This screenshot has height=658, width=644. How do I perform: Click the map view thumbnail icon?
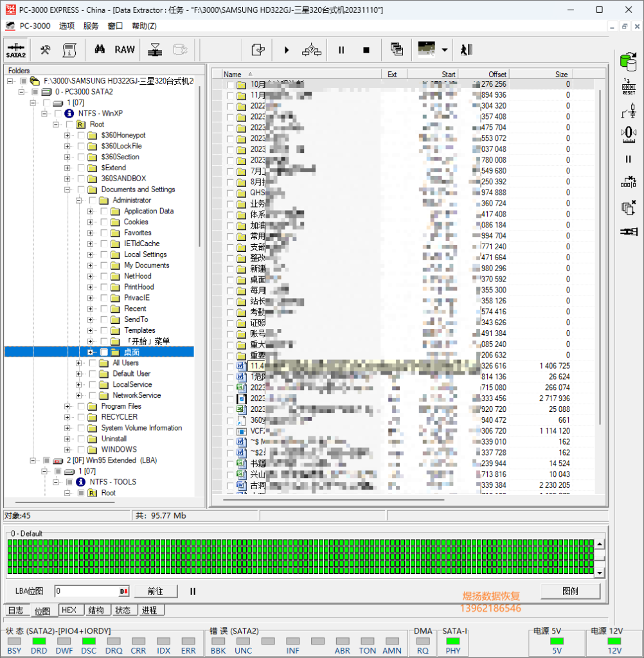(427, 49)
